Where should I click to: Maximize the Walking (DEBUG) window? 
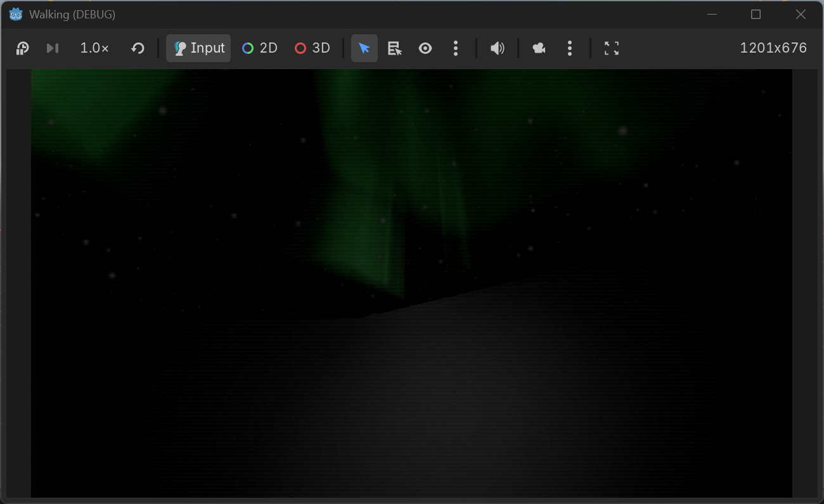(x=756, y=14)
